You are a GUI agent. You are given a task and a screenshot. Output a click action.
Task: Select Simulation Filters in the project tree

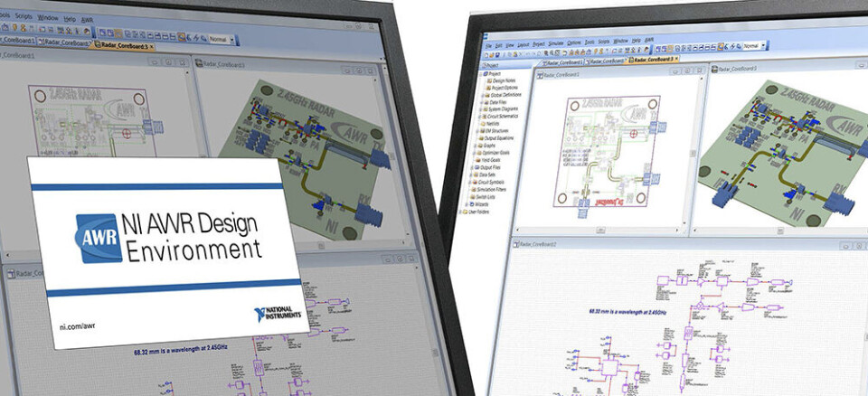coord(490,190)
